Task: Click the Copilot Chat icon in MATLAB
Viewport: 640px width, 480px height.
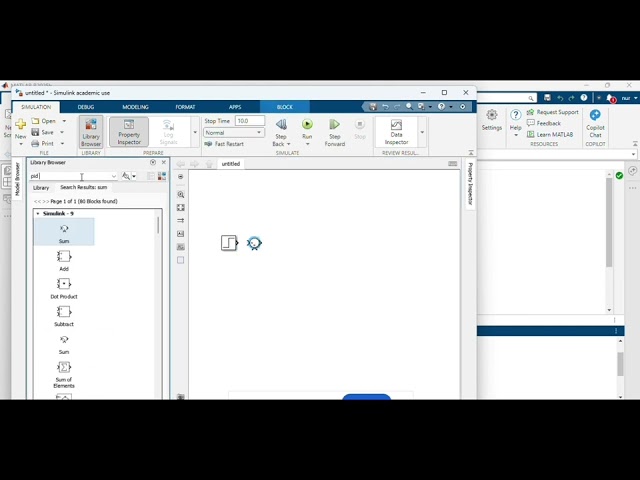Action: pyautogui.click(x=595, y=115)
